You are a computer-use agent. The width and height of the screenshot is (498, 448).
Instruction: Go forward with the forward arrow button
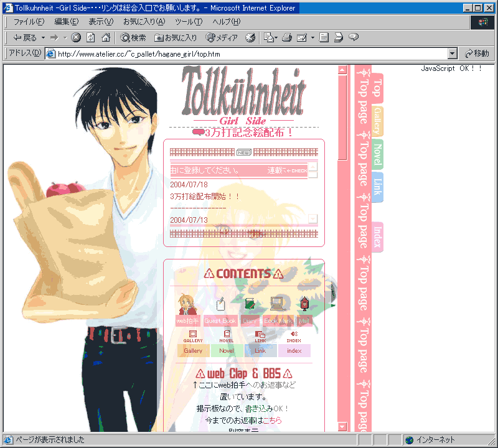coord(54,38)
